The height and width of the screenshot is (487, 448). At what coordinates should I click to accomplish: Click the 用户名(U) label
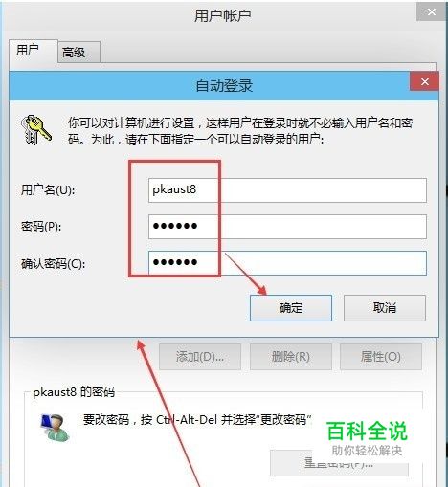tap(48, 189)
